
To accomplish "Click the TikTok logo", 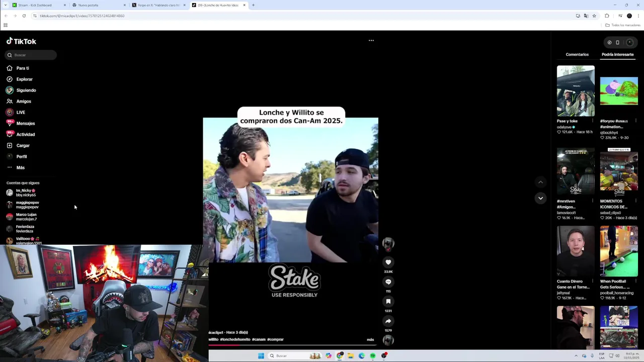I will pos(21,41).
